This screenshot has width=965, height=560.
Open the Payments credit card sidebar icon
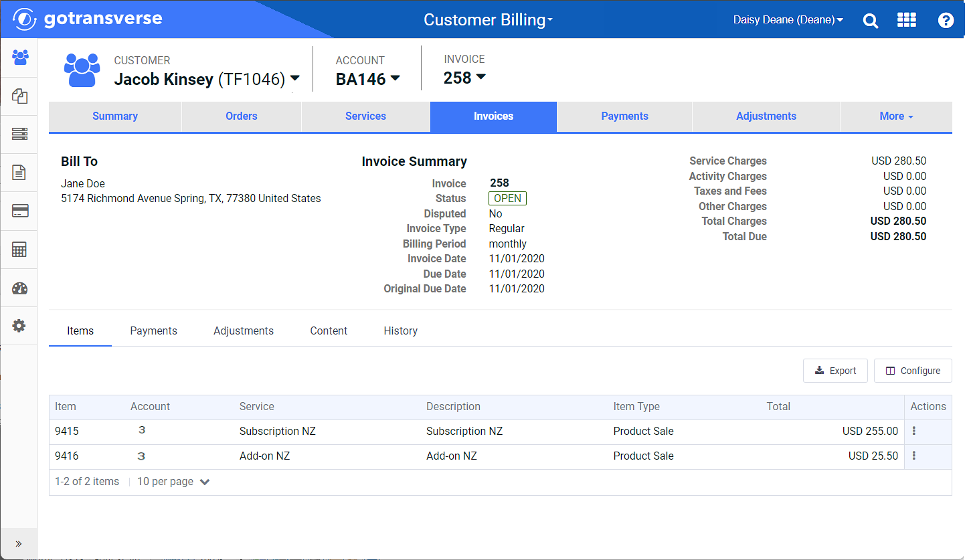[20, 211]
